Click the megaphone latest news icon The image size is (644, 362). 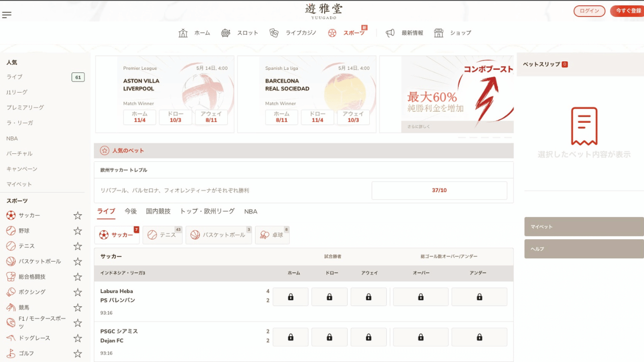pos(390,33)
